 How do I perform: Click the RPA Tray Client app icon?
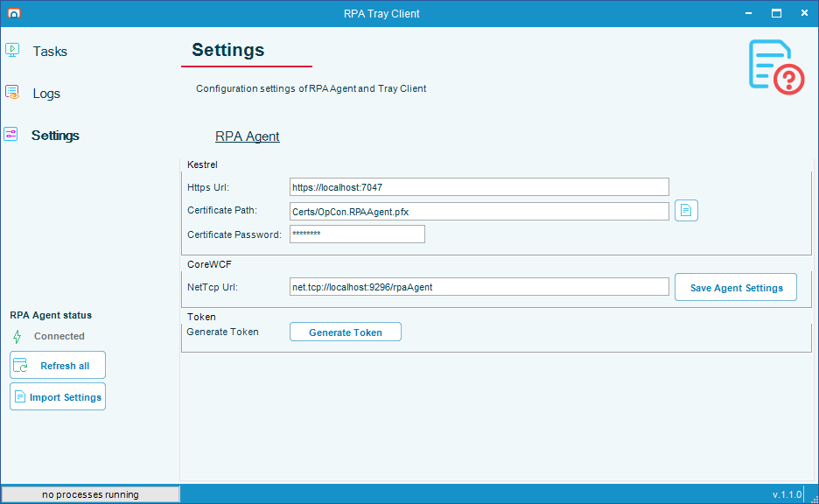(x=14, y=13)
